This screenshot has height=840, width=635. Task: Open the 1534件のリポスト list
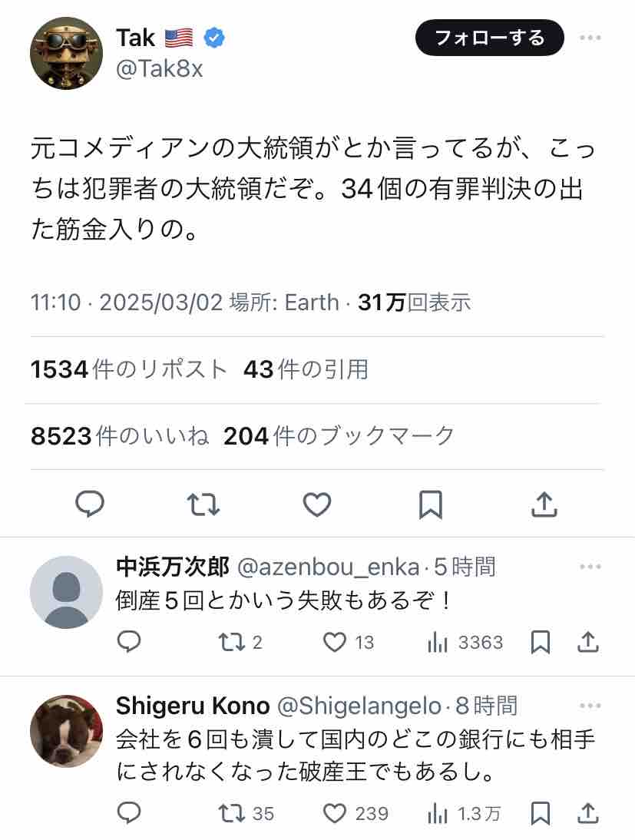point(129,369)
